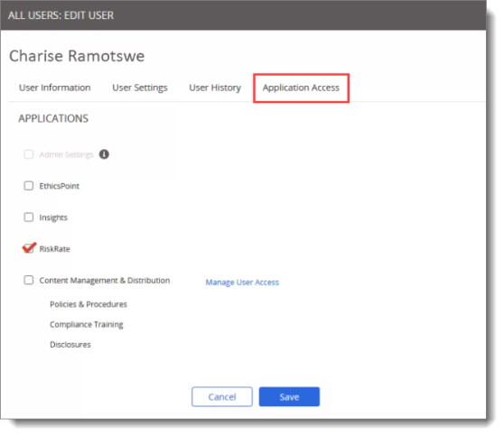Click the Compliance Training entry
Image resolution: width=504 pixels, height=436 pixels.
[x=87, y=324]
